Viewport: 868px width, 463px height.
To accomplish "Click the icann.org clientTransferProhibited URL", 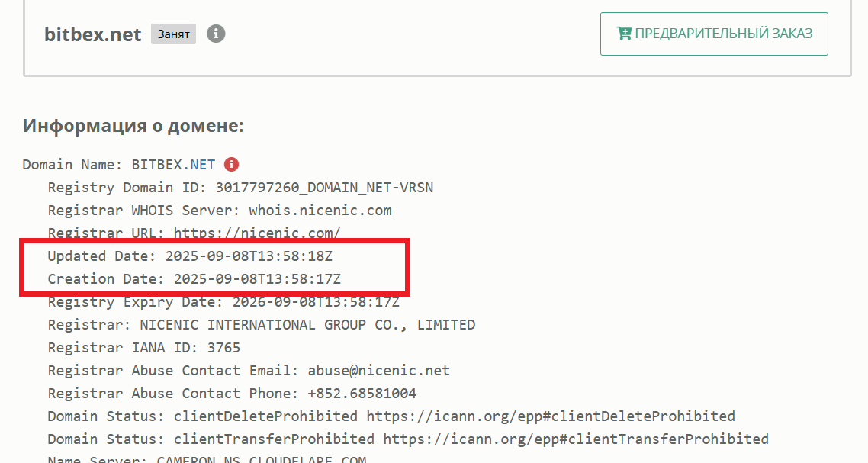I will pyautogui.click(x=576, y=439).
